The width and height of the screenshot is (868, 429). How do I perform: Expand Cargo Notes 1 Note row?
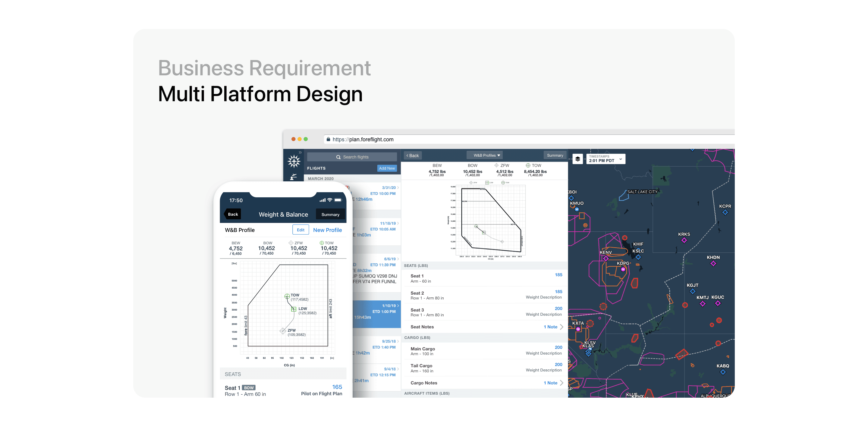[x=553, y=383]
